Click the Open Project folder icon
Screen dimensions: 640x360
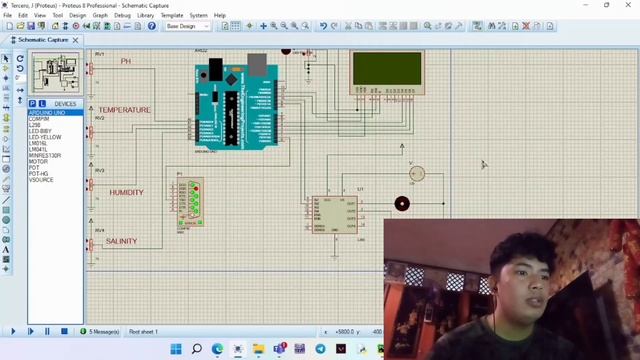coord(20,26)
